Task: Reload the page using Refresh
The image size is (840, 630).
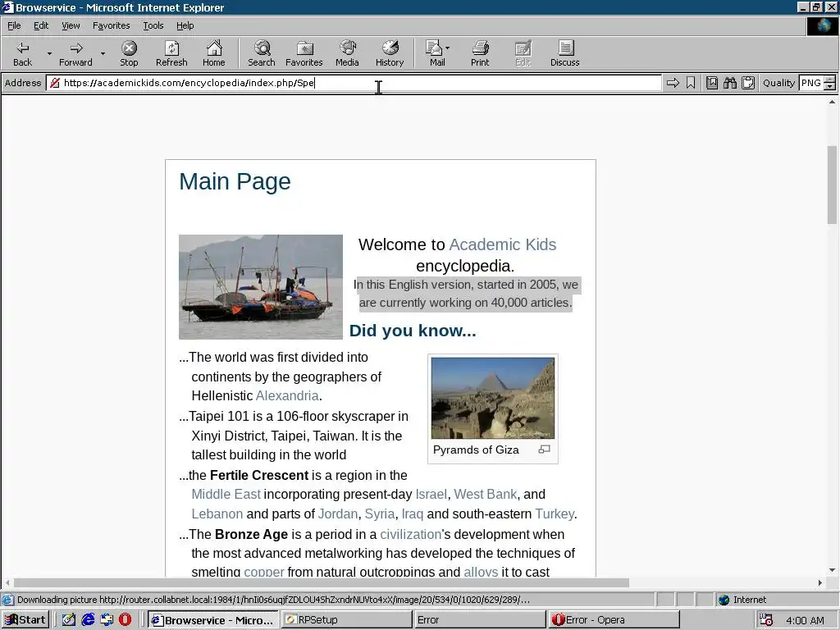Action: pyautogui.click(x=171, y=53)
